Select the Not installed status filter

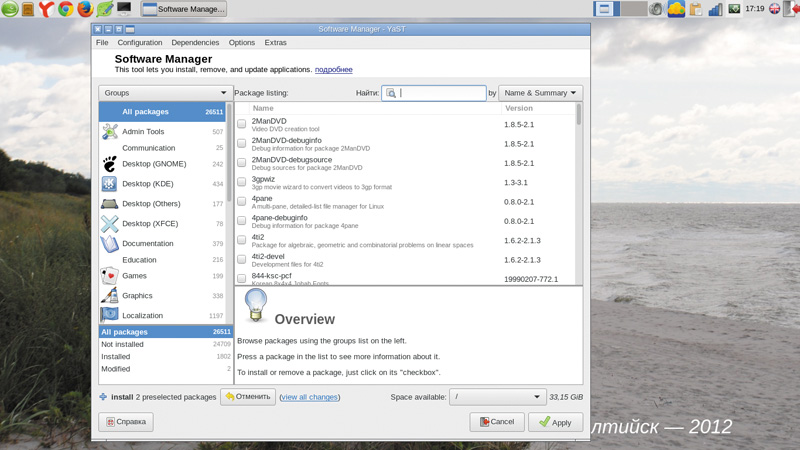165,344
